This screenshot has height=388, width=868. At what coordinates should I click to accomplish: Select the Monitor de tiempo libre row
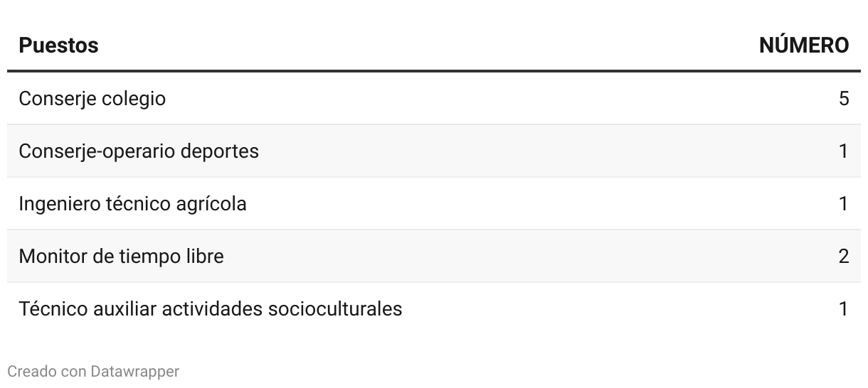[434, 256]
